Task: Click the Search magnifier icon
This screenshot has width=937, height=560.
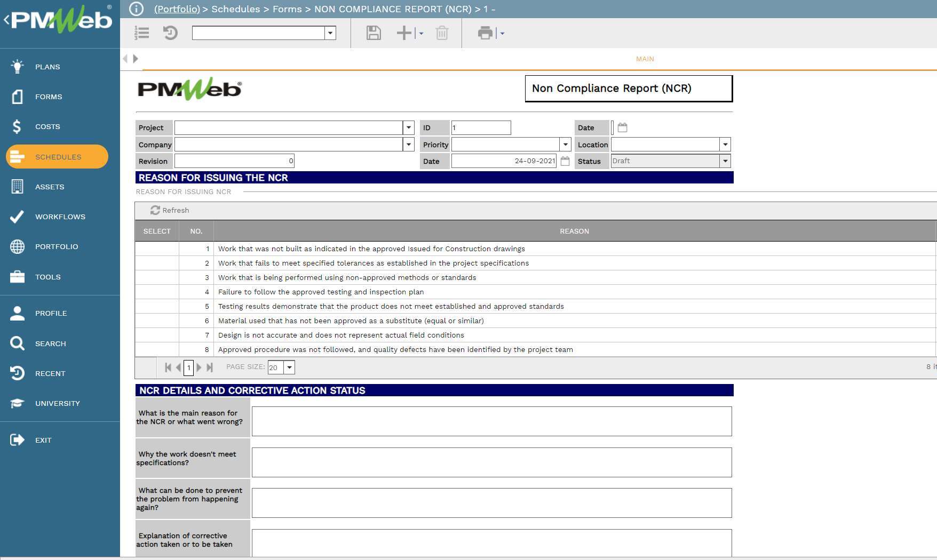Action: coord(17,343)
